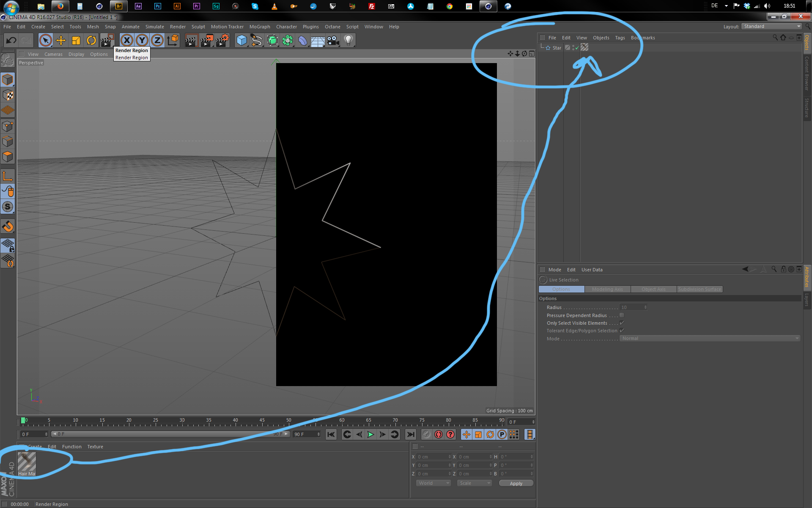The height and width of the screenshot is (508, 812).
Task: Click Edit Render Settings icon
Action: tap(222, 41)
